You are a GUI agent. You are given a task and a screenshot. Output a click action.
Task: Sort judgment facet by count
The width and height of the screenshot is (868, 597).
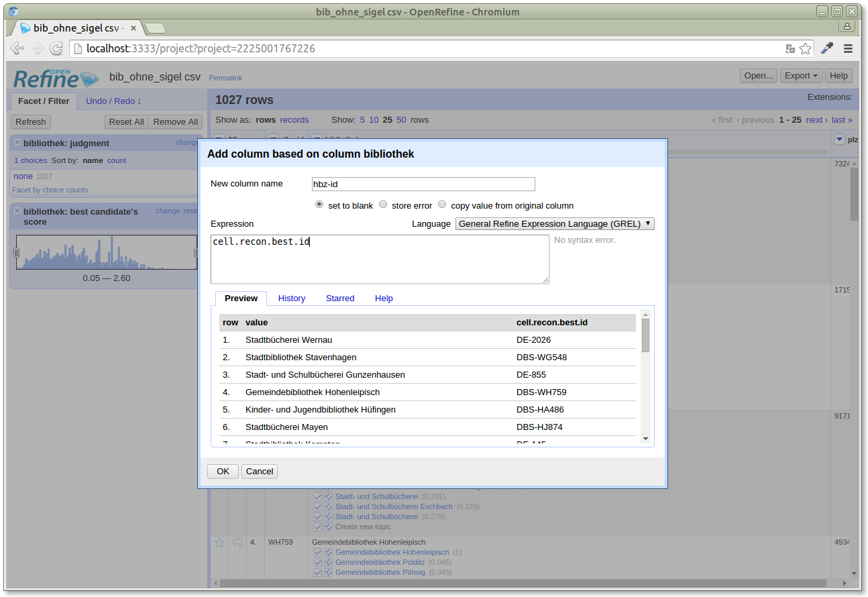point(117,160)
